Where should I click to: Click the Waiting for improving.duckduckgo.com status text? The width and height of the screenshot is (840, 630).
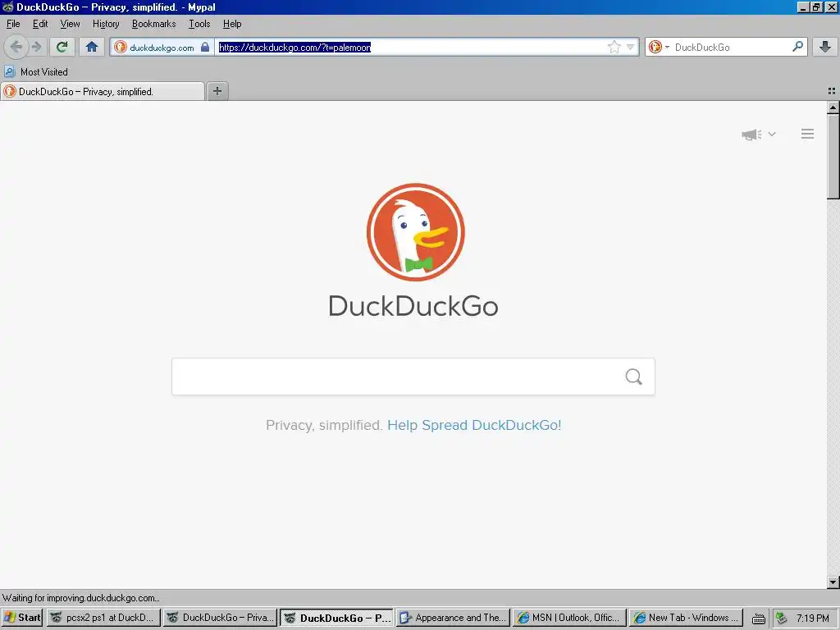click(81, 598)
